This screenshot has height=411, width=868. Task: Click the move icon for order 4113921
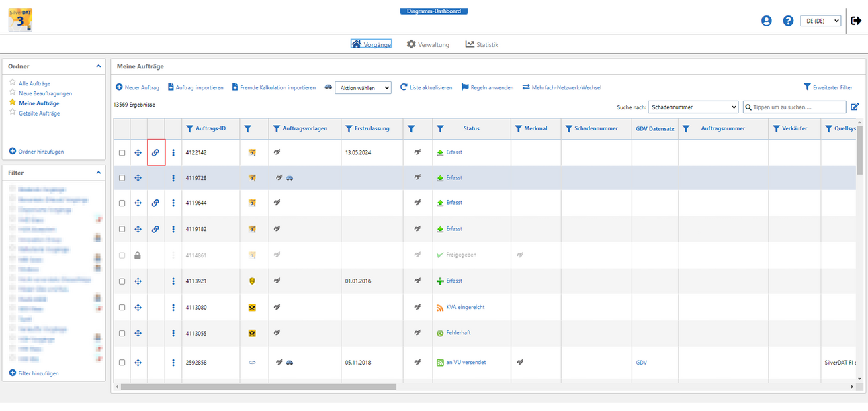138,281
